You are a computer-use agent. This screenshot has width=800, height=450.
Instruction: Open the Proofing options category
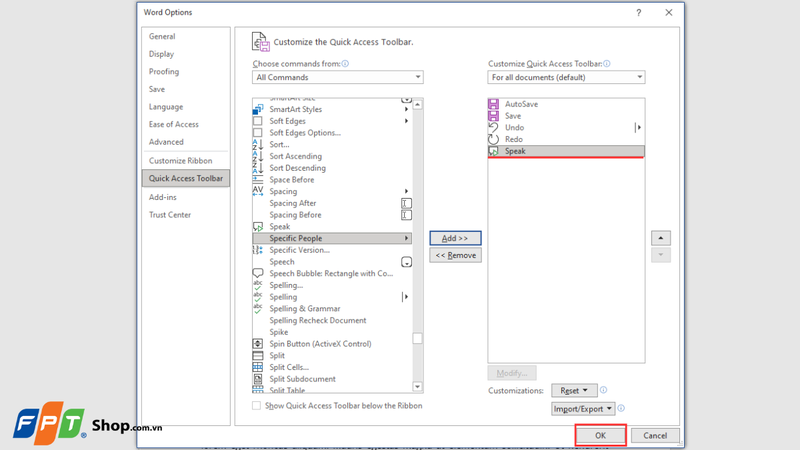pos(164,71)
